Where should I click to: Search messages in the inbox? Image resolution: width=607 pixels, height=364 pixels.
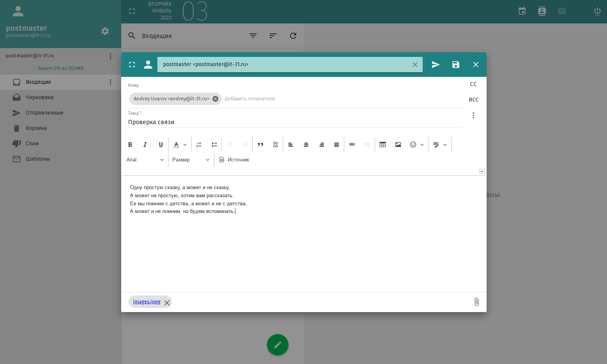click(132, 36)
